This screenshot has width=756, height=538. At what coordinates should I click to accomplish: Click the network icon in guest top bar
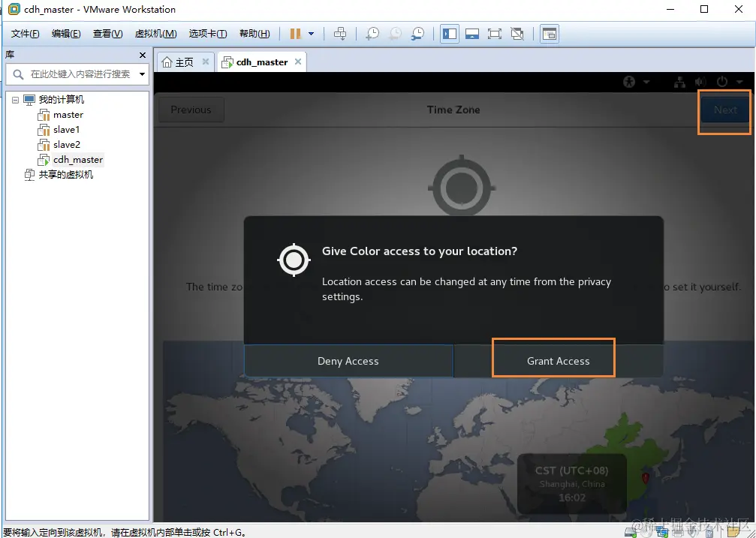[x=680, y=82]
